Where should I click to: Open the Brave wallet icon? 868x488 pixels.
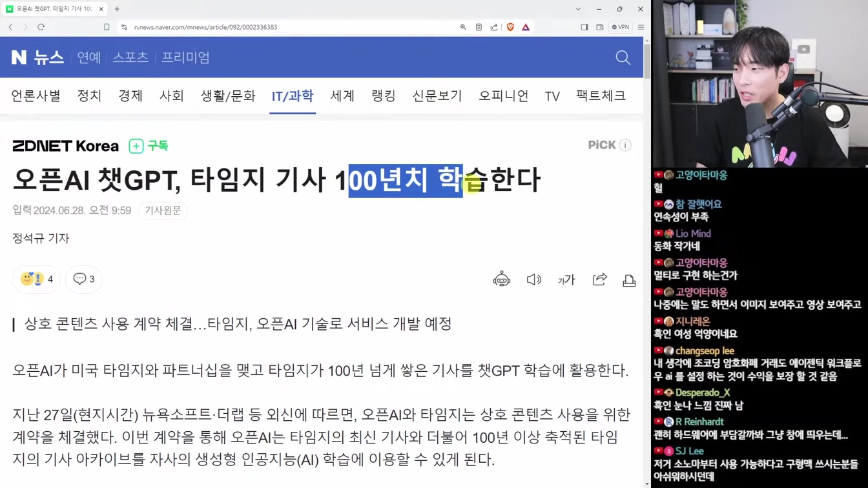(600, 27)
